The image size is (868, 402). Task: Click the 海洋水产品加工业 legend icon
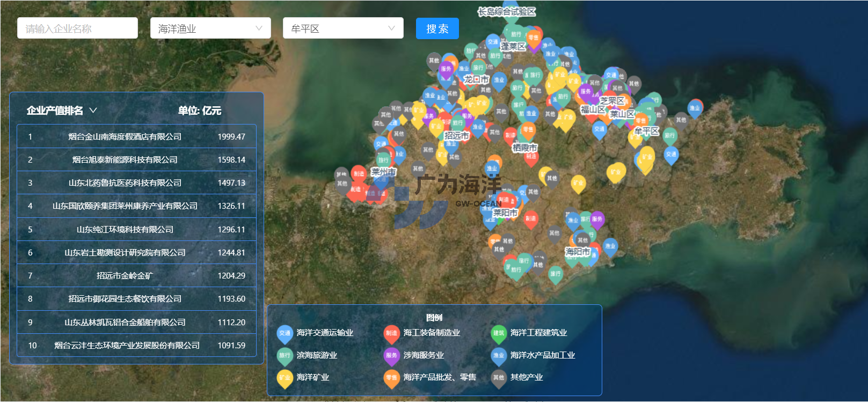click(499, 355)
